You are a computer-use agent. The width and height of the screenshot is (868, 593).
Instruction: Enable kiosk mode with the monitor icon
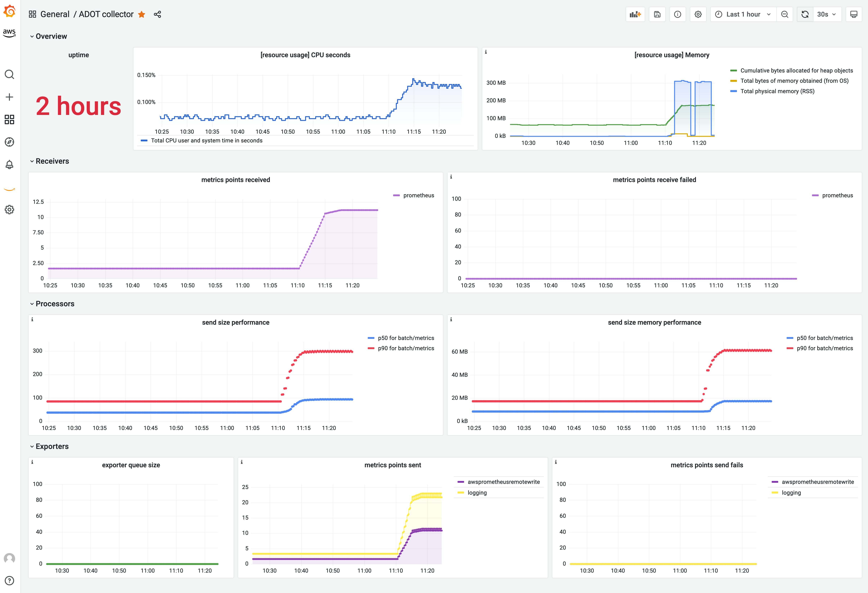854,14
